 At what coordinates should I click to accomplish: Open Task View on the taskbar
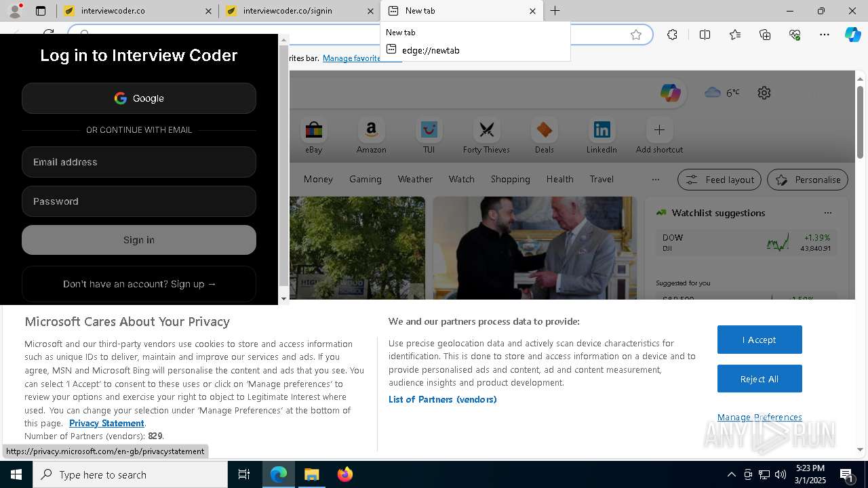coord(244,474)
